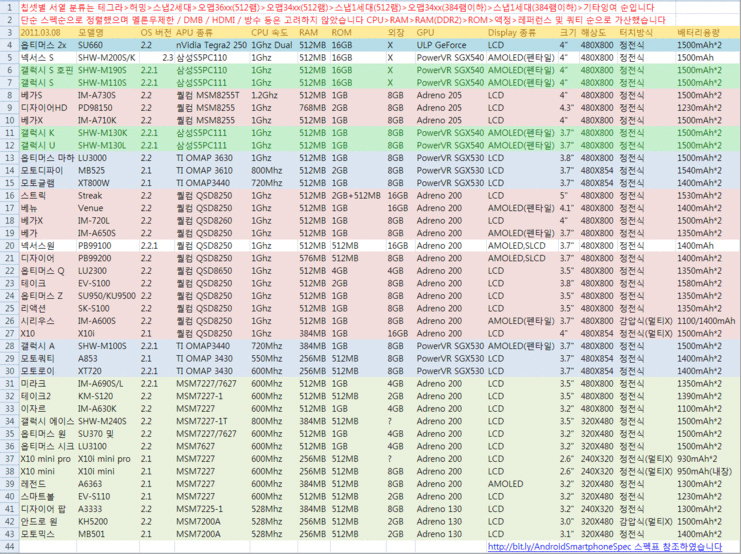This screenshot has height=554, width=741.
Task: Select the model cell PD98150
Action: (x=95, y=108)
